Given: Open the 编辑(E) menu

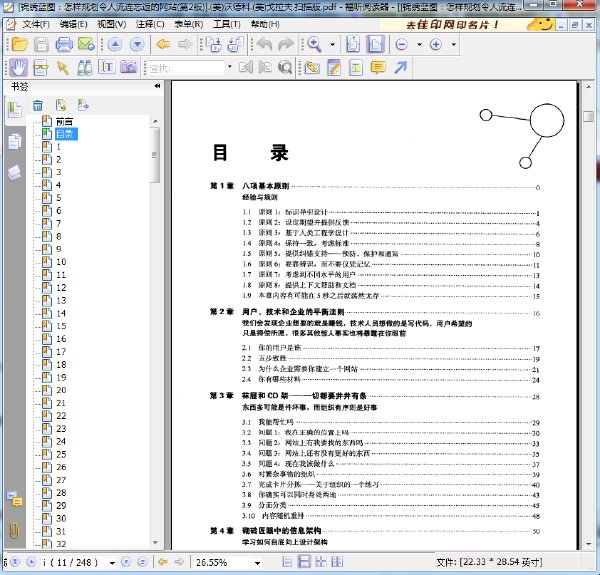Looking at the screenshot, I should [x=73, y=24].
